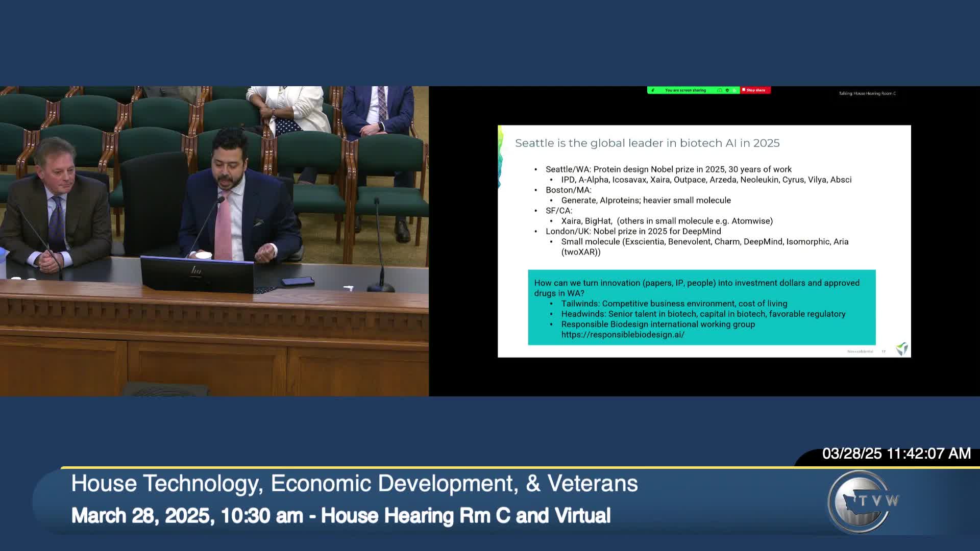Click the company logo at the slide's bottom-right corner
Viewport: 980px width, 551px height.
(902, 349)
